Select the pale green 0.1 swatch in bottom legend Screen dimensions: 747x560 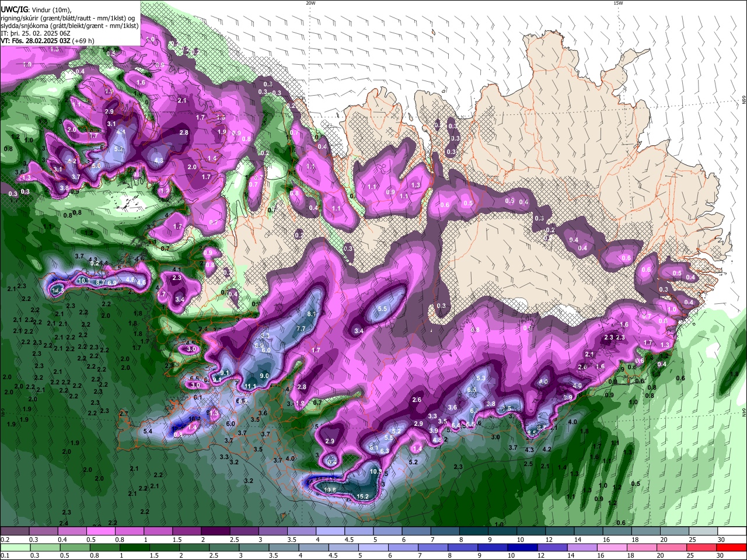point(15,547)
